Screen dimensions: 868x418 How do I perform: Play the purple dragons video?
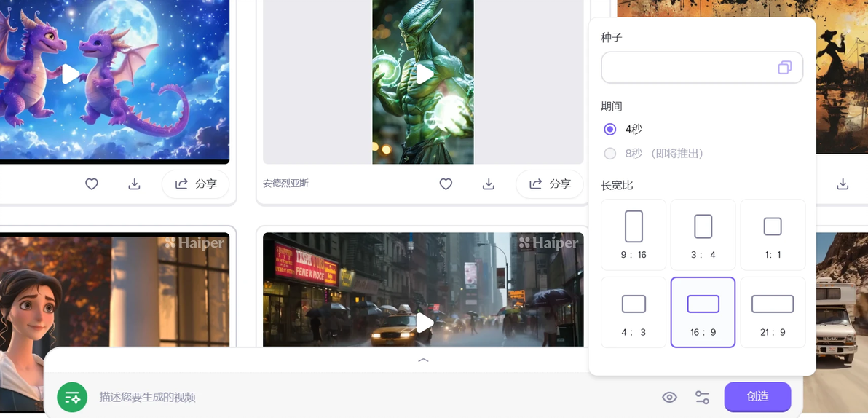[71, 74]
